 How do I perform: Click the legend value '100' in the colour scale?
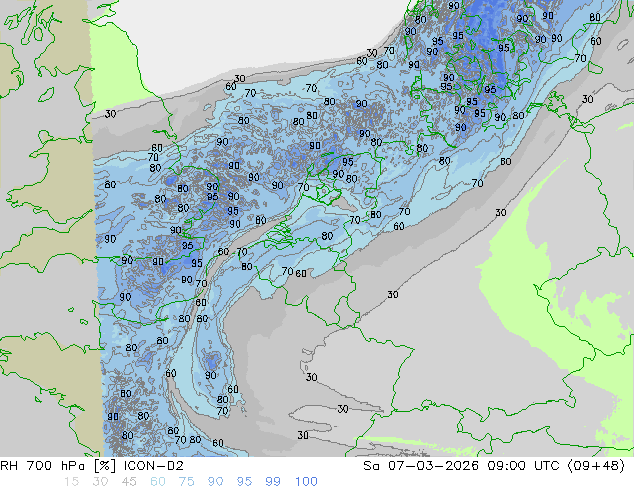tap(306, 482)
